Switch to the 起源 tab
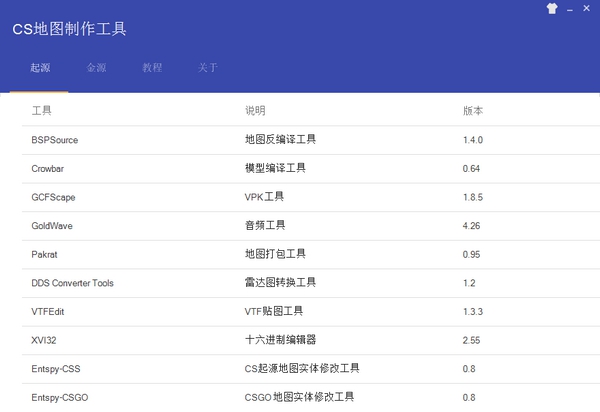600x412 pixels. (x=40, y=68)
